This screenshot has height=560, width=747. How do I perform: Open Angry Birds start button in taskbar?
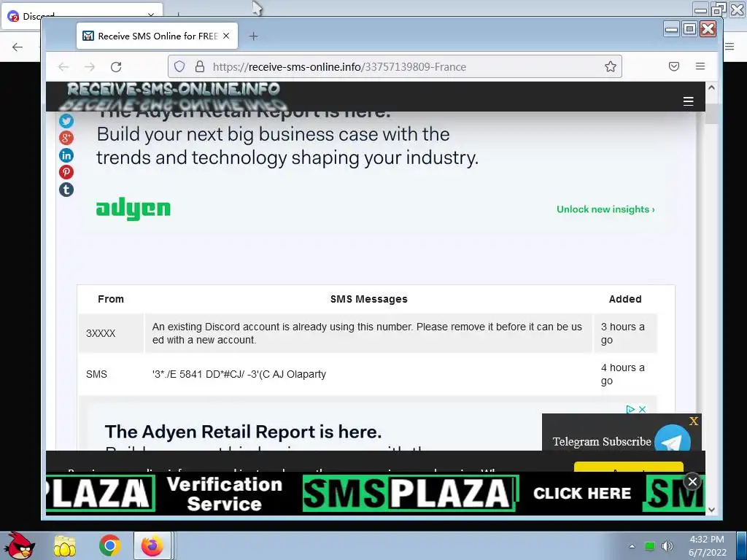point(19,545)
